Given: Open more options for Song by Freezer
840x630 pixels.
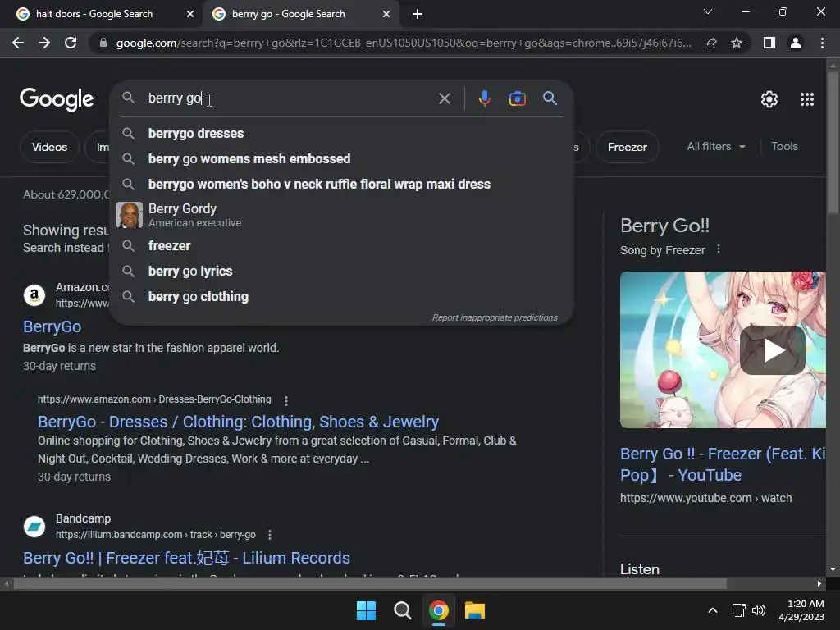Looking at the screenshot, I should pos(719,249).
